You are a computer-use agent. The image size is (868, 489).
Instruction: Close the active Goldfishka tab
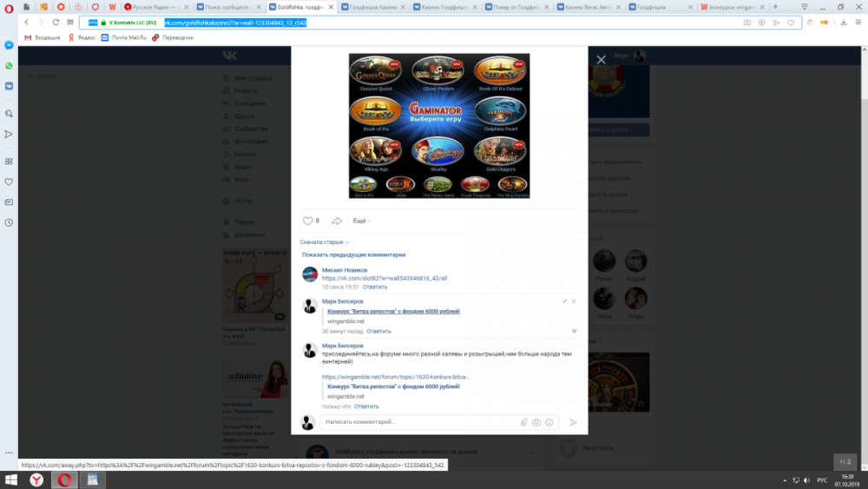click(331, 7)
